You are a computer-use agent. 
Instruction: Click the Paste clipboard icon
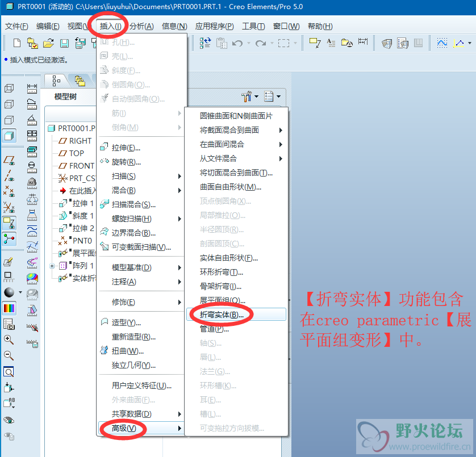pyautogui.click(x=222, y=43)
